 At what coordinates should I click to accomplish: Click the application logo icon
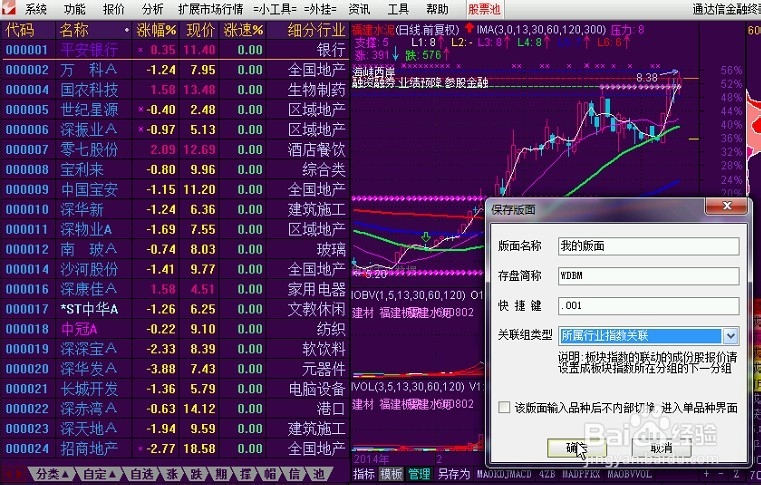coord(8,7)
